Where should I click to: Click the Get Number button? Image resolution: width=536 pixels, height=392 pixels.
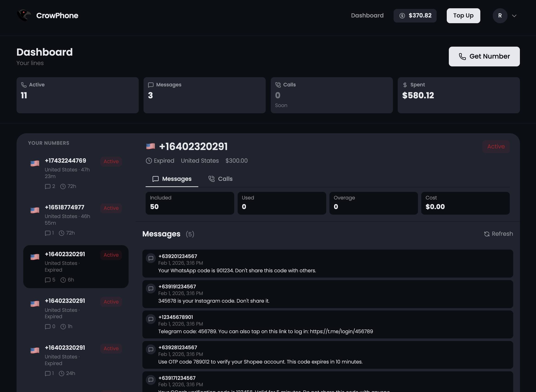[484, 57]
